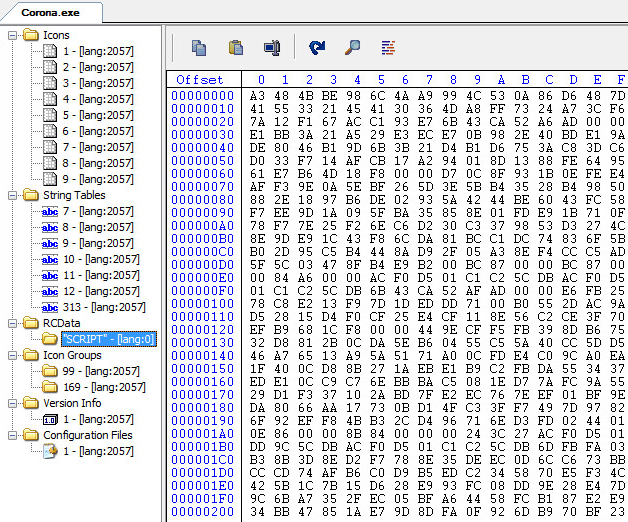Click offset row 00000120
Image resolution: width=628 pixels, height=522 pixels.
click(x=203, y=330)
